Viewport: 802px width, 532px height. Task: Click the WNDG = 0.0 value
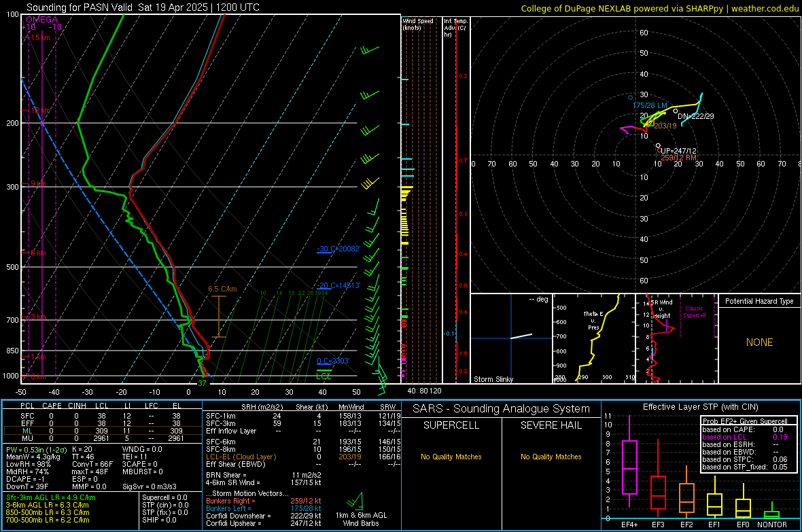click(142, 449)
